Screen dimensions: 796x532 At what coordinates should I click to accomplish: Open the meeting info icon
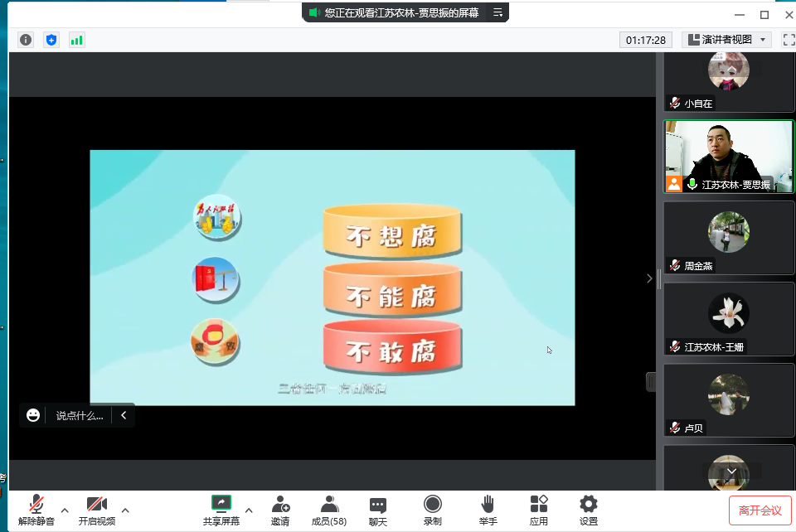[26, 40]
